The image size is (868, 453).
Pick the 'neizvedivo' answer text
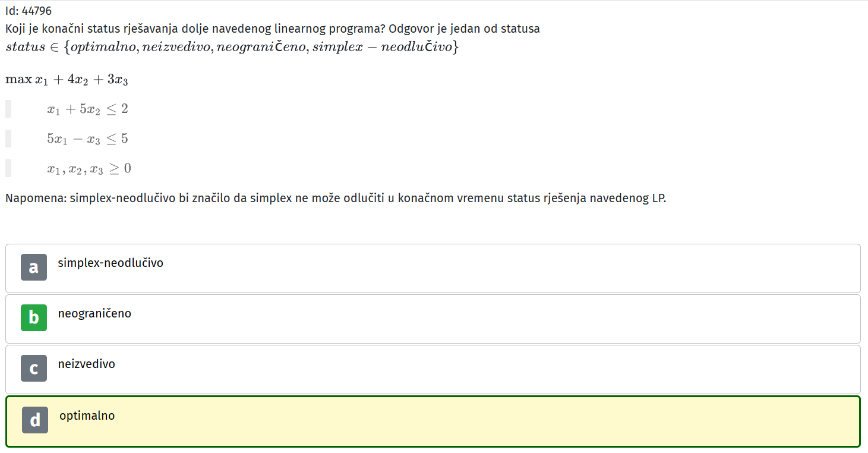(87, 364)
